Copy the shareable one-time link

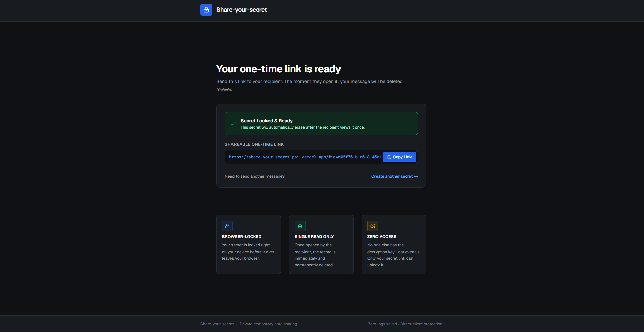tap(399, 157)
